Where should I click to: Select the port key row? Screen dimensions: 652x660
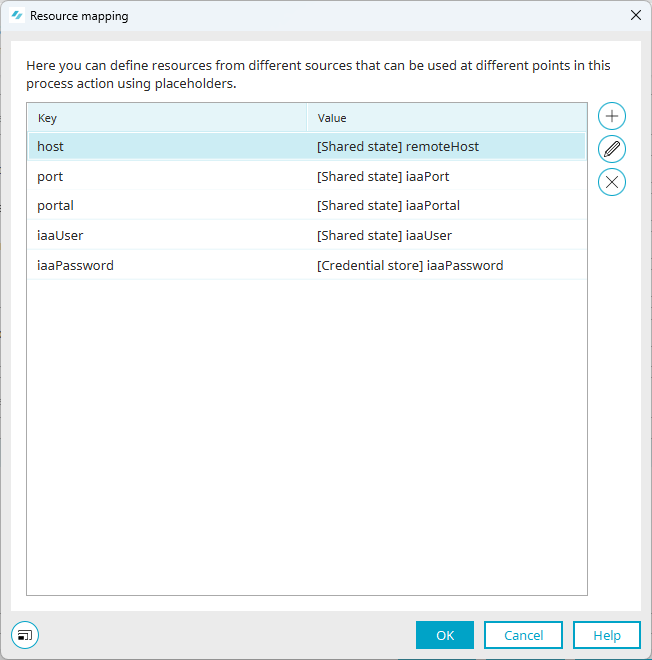[307, 176]
